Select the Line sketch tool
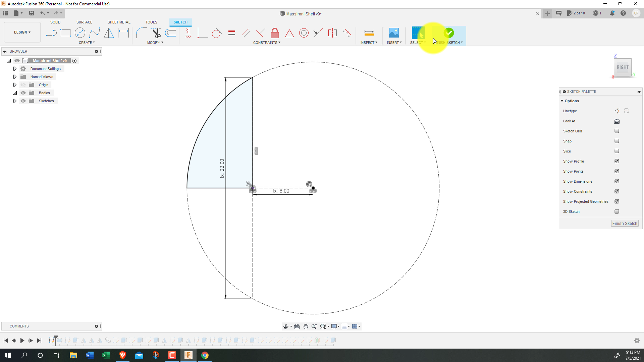 (51, 33)
